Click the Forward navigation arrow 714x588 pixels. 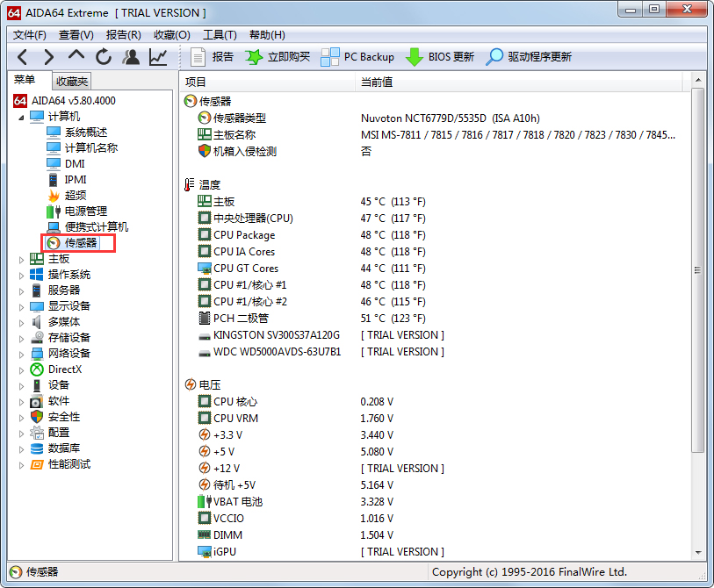[x=48, y=57]
